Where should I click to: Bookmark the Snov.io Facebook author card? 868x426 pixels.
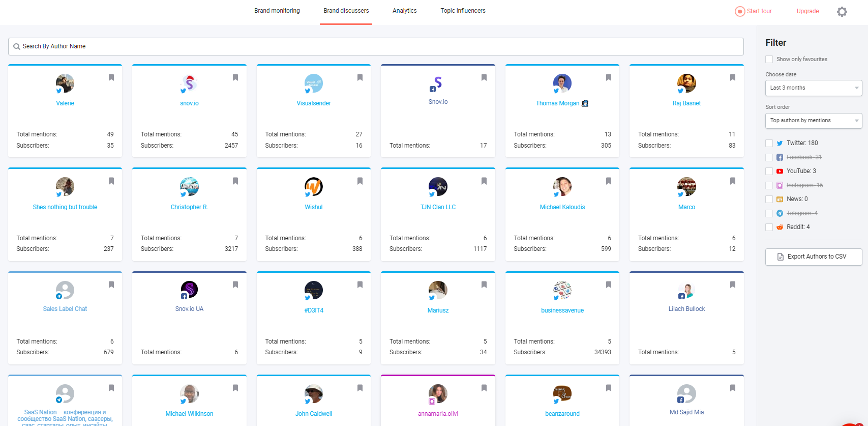click(484, 77)
